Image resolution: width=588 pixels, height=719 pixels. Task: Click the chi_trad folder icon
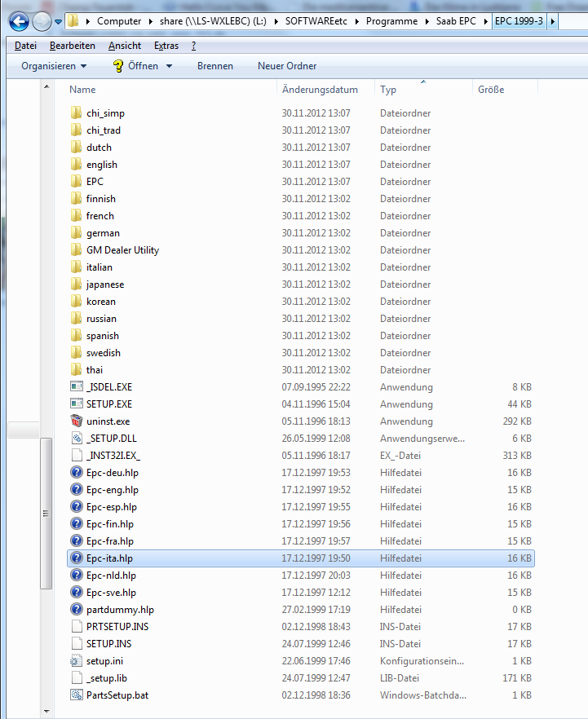pyautogui.click(x=76, y=130)
